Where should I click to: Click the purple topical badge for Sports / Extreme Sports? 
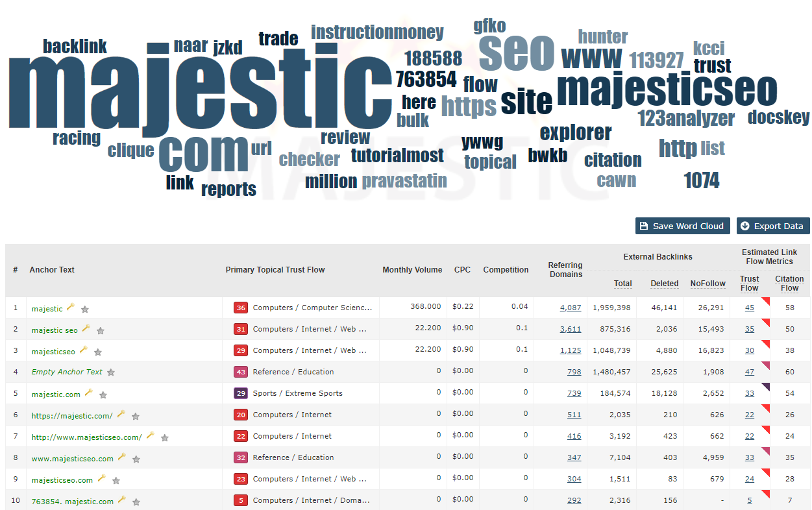241,393
